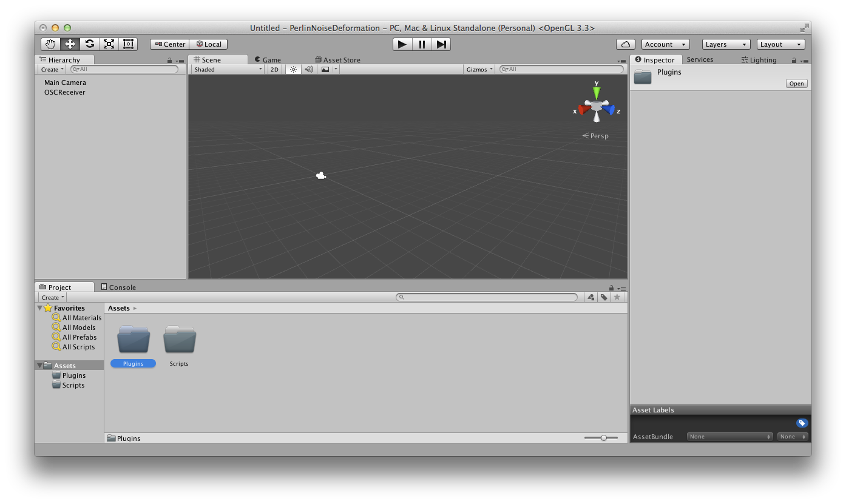Open Hierarchy panel options menu

click(179, 61)
